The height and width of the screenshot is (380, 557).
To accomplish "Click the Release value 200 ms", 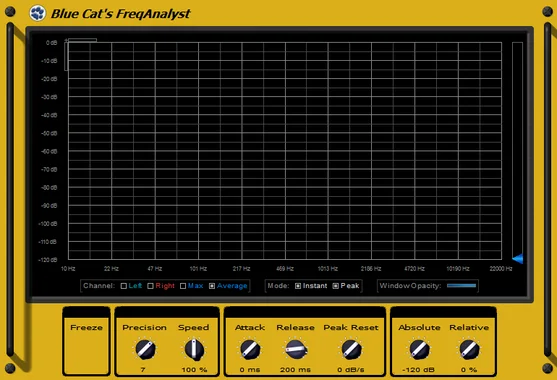I will point(295,370).
